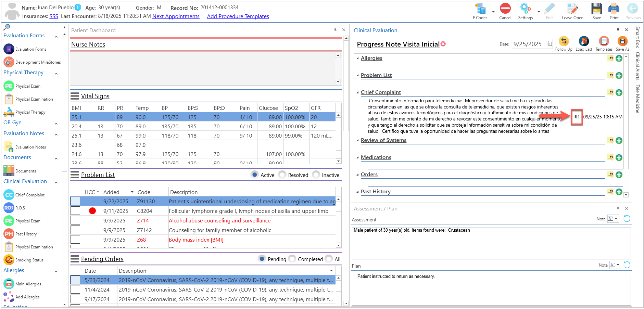Click the Save As icon
The width and height of the screenshot is (644, 309).
click(x=622, y=41)
